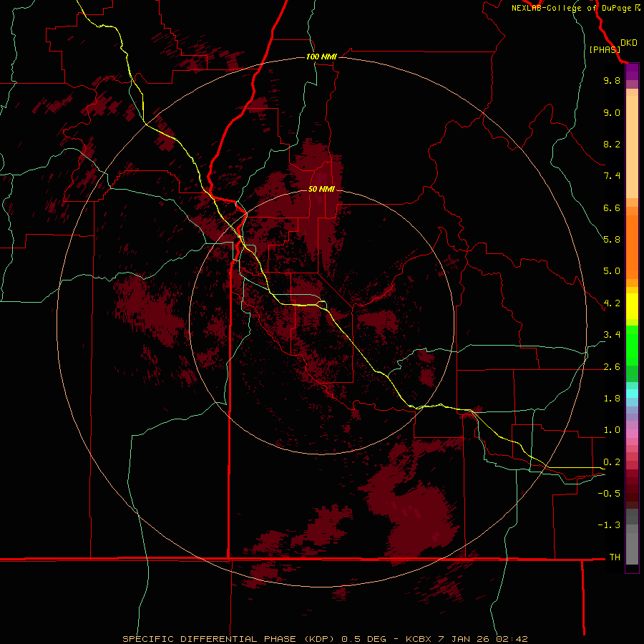Screen dimensions: 644x644
Task: Click the 1.0 scale value
Action: click(612, 430)
